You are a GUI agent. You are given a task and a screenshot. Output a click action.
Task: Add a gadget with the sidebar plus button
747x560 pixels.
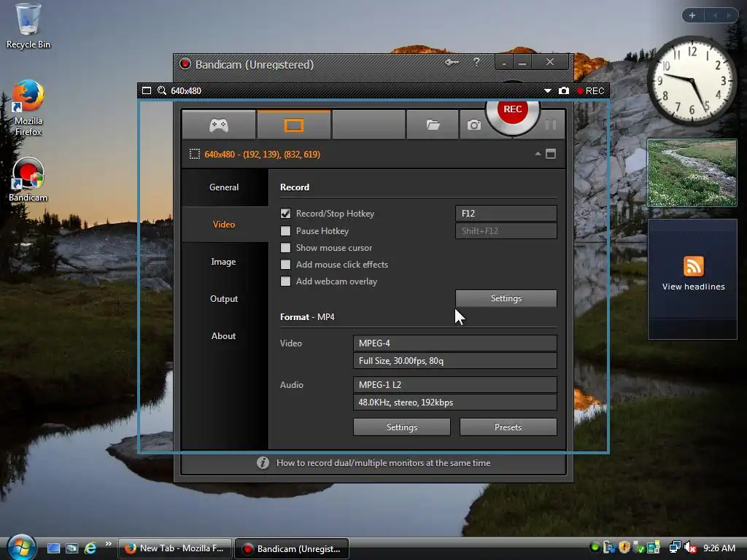pos(692,15)
